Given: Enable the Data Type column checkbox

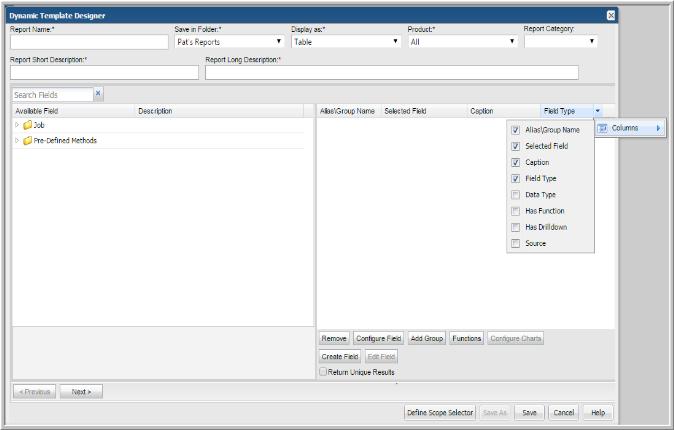Looking at the screenshot, I should (515, 195).
